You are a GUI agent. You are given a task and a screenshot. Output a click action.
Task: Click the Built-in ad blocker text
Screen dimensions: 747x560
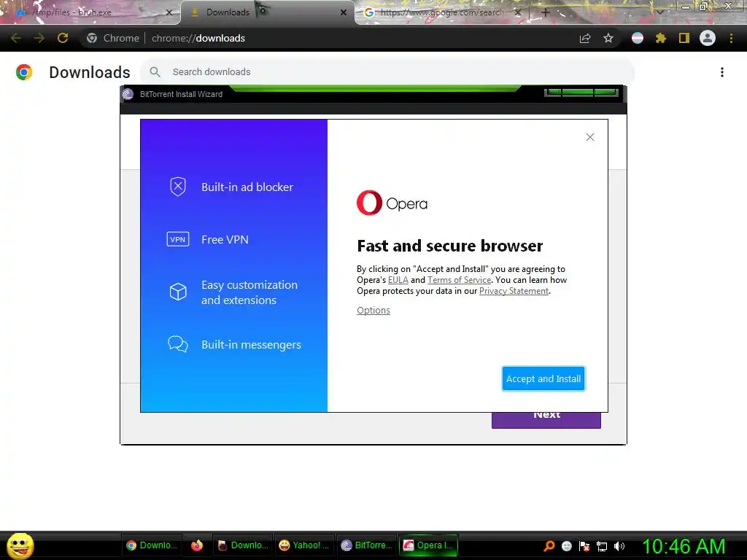click(247, 187)
